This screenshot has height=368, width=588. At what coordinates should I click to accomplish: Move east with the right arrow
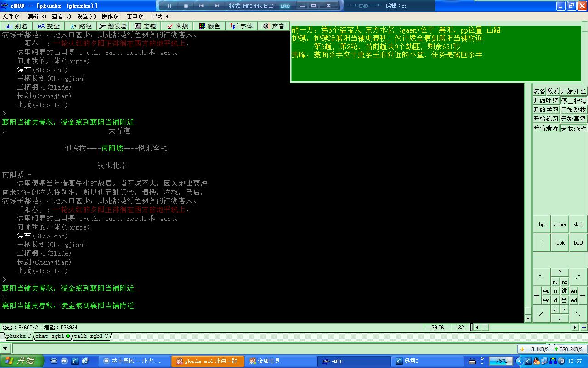point(583,295)
